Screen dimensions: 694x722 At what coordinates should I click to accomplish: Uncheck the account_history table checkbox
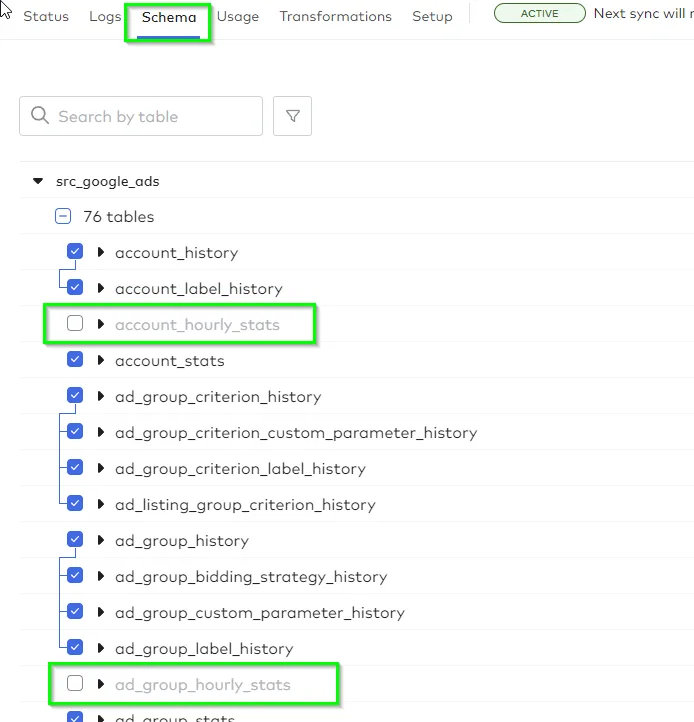tap(75, 252)
